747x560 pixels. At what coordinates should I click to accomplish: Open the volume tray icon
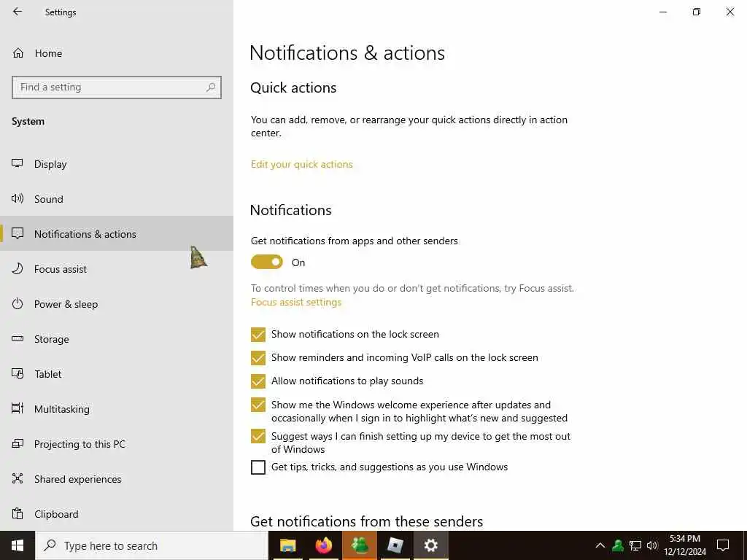pyautogui.click(x=652, y=545)
